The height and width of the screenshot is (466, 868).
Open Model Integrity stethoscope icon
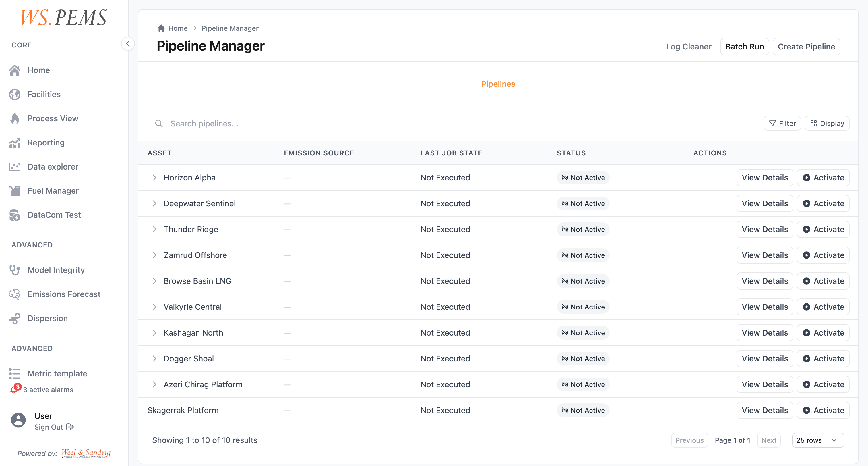(15, 270)
